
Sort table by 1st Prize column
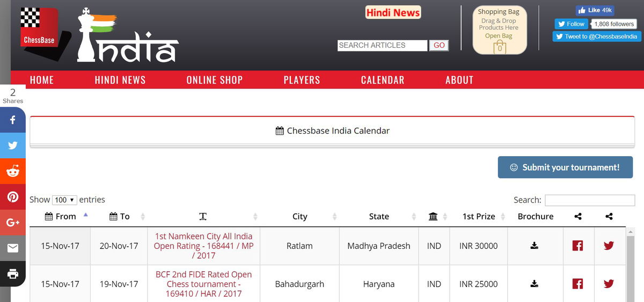[x=478, y=217]
